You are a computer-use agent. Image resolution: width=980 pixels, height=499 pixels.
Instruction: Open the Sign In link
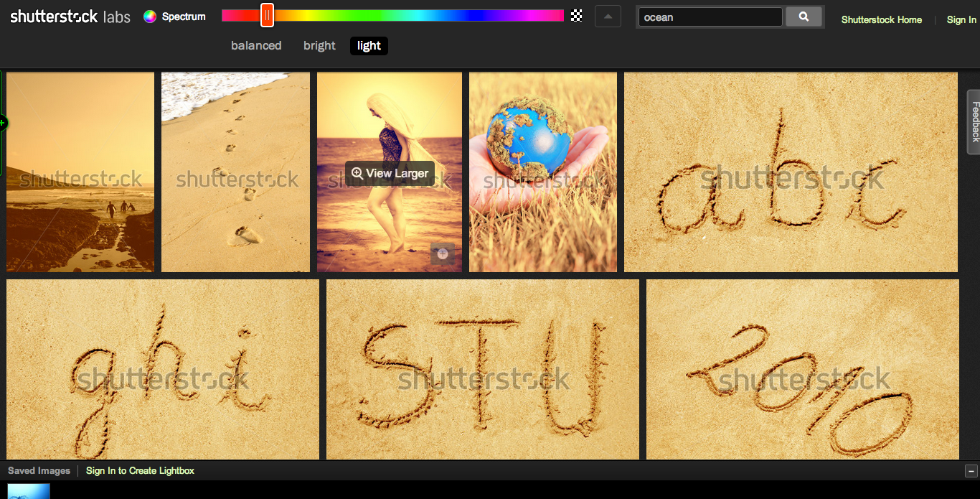point(961,19)
